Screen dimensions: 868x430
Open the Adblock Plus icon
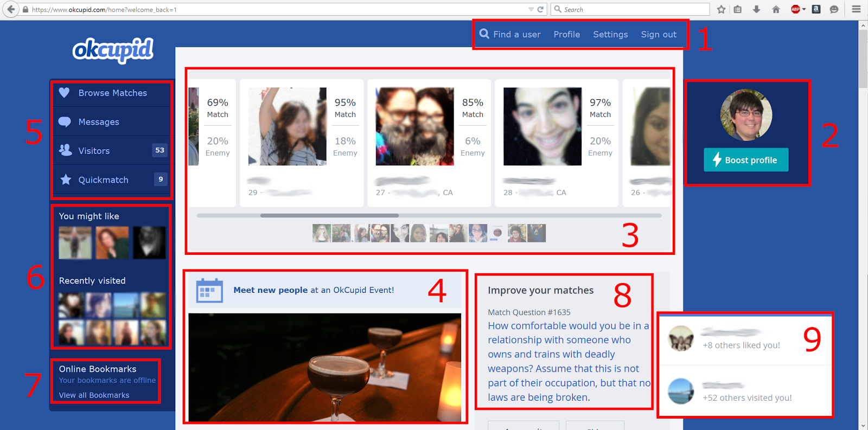795,9
